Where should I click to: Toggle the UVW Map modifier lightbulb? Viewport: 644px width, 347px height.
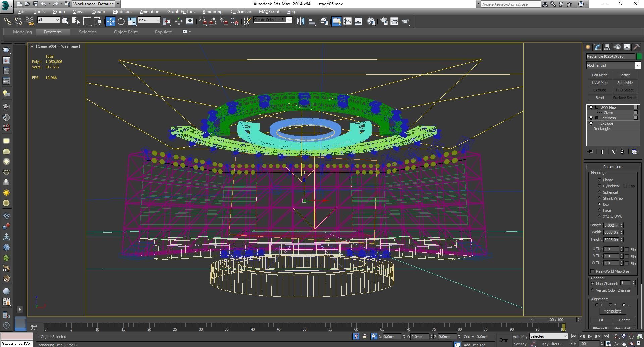591,107
